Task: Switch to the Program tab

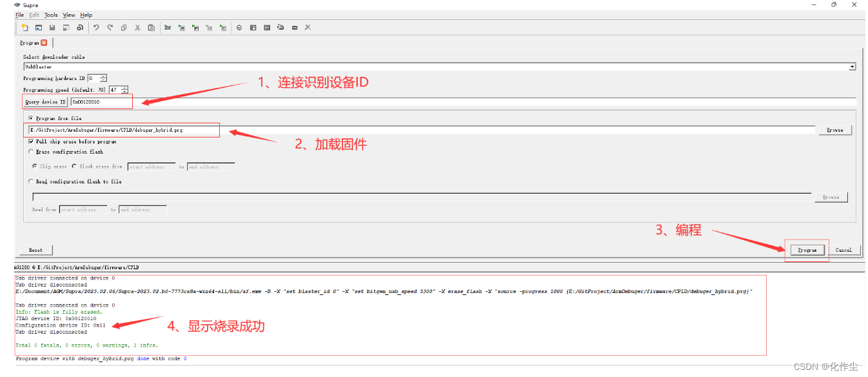Action: 29,43
